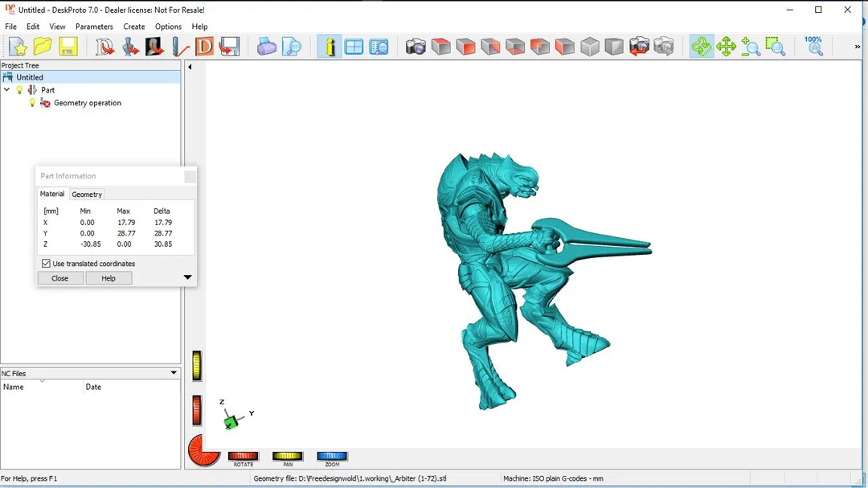Create a new project with the star-page icon
This screenshot has height=488, width=868.
(x=18, y=47)
